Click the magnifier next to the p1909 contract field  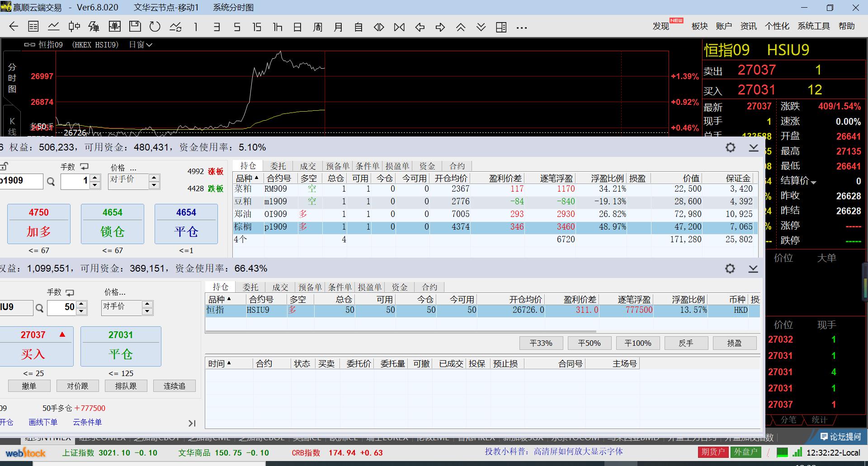coord(51,182)
